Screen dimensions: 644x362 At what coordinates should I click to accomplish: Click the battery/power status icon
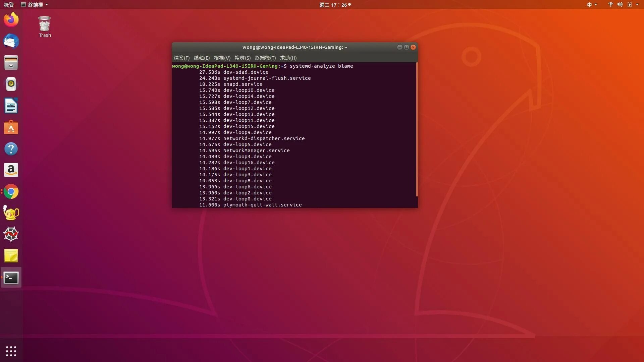point(629,4)
